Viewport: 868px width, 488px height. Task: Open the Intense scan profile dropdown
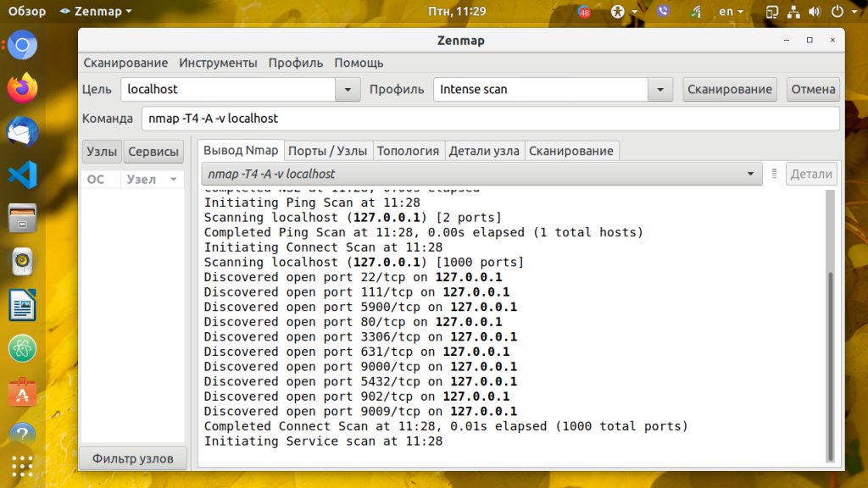(x=660, y=90)
